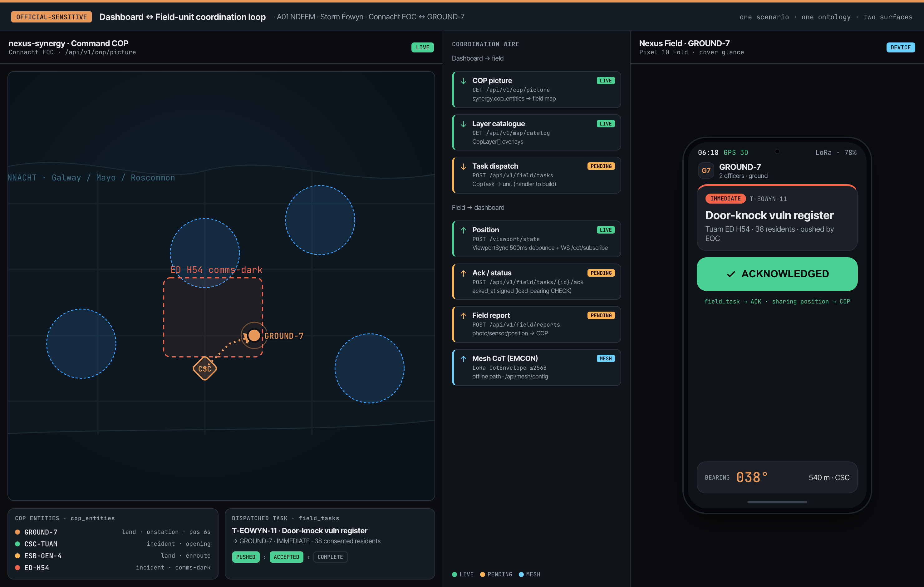
Task: Click the Dashboard ↔ Field-unit coordination loop title
Action: point(182,17)
